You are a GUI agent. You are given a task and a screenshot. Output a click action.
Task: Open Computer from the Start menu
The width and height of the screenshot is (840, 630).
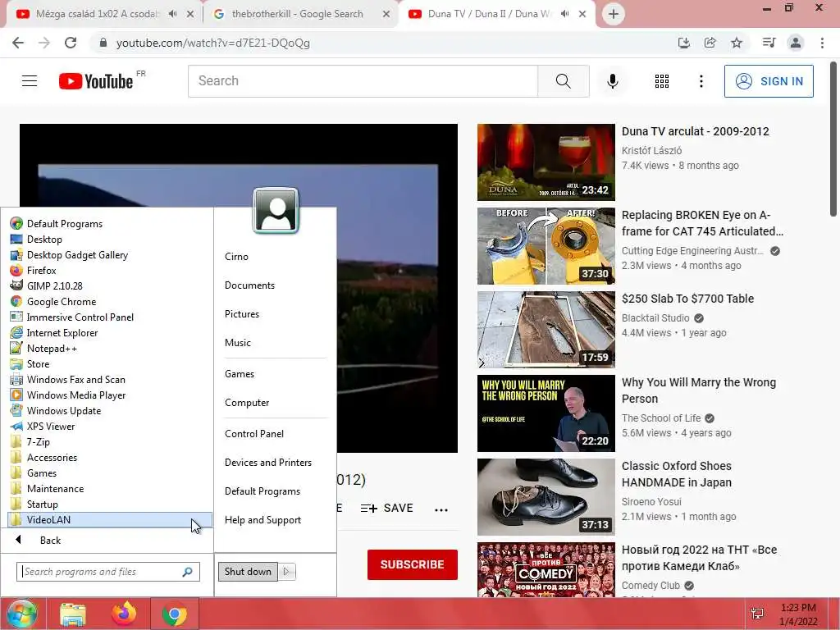[246, 403]
